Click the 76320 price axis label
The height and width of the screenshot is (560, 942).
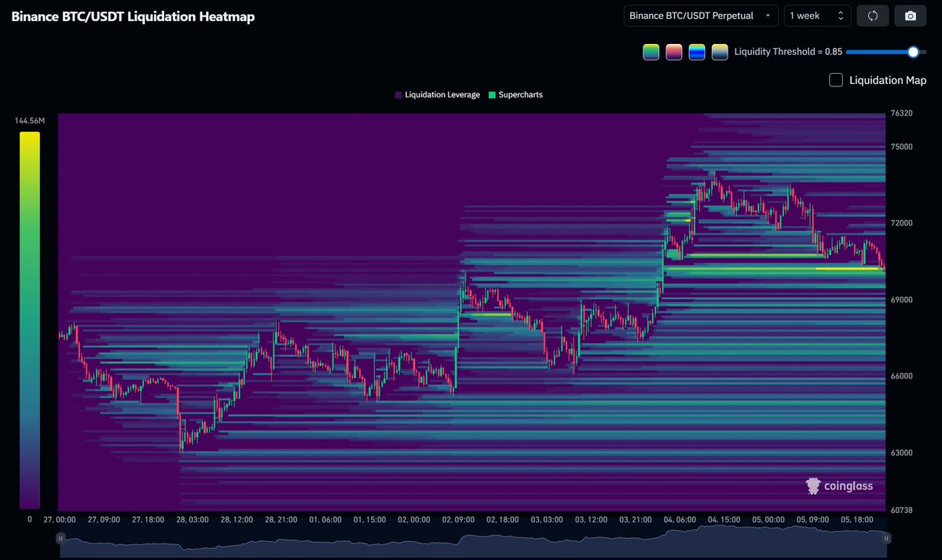[x=900, y=112]
